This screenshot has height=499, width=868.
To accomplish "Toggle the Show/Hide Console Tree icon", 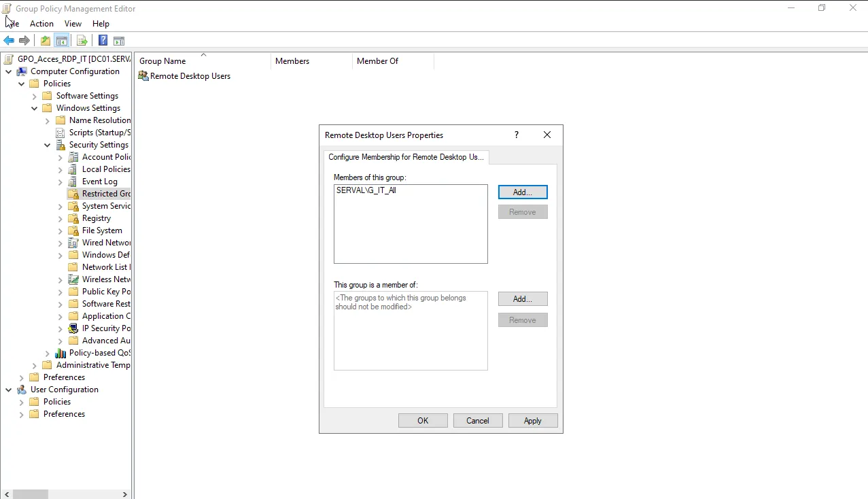I will 62,41.
